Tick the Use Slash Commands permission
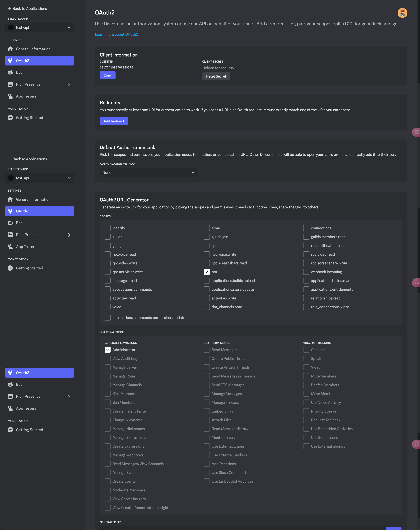 pyautogui.click(x=207, y=472)
